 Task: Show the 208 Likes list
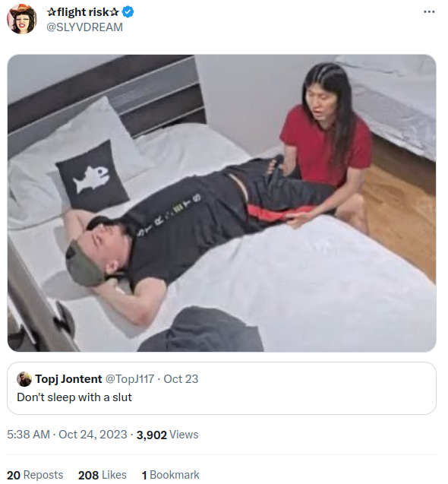pos(103,475)
